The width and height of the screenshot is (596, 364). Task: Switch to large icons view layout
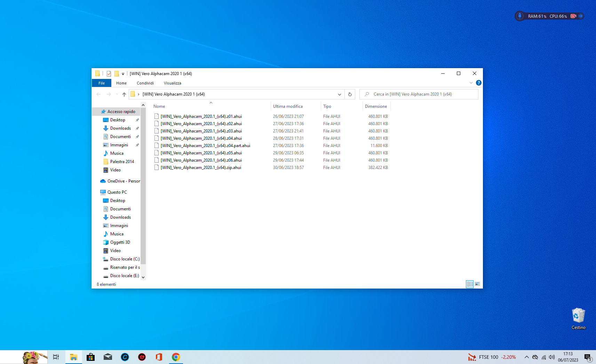(477, 284)
